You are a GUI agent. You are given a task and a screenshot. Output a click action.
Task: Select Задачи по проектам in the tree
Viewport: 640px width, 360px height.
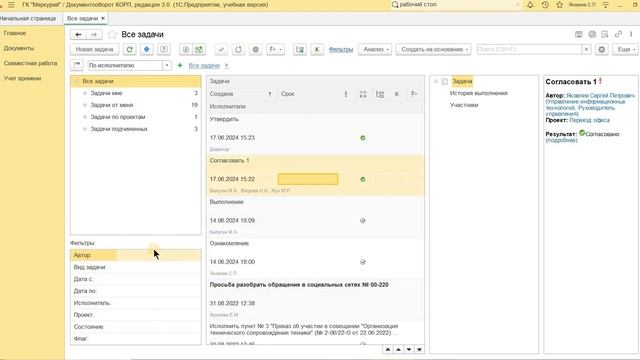click(118, 117)
